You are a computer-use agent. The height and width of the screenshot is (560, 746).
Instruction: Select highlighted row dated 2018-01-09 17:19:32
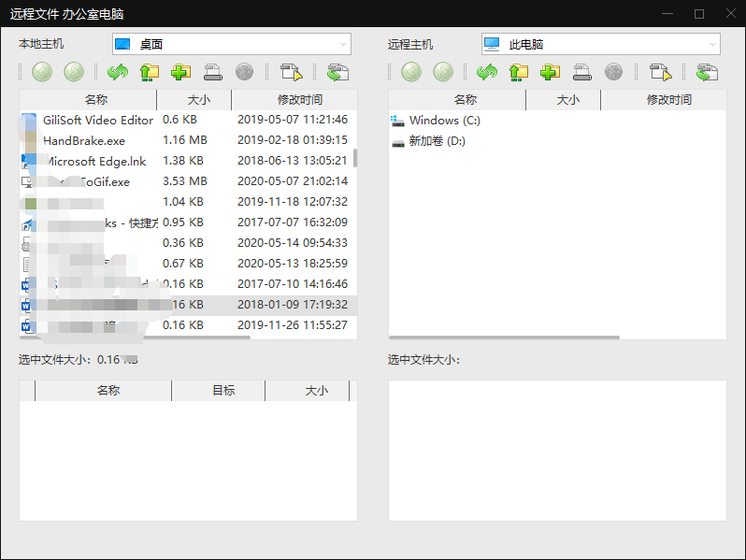[189, 305]
